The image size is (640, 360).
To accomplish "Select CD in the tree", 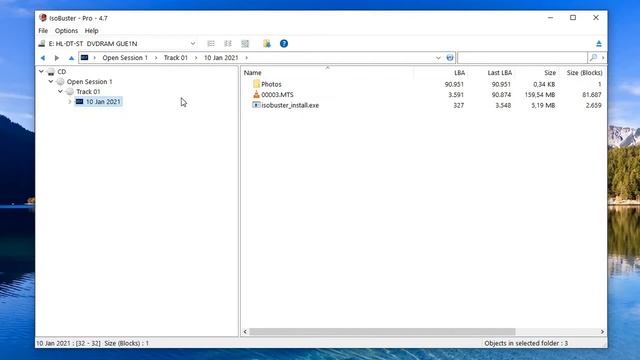I will pos(62,72).
